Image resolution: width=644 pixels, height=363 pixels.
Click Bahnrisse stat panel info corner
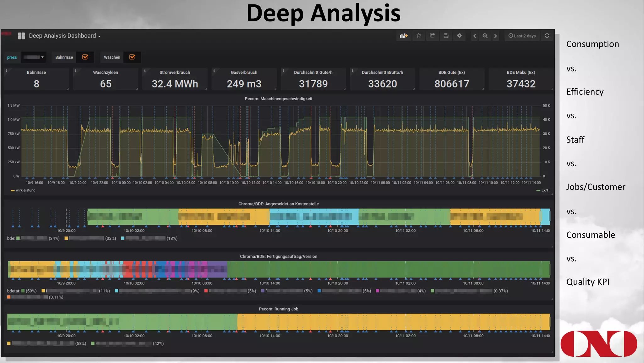pyautogui.click(x=6, y=71)
